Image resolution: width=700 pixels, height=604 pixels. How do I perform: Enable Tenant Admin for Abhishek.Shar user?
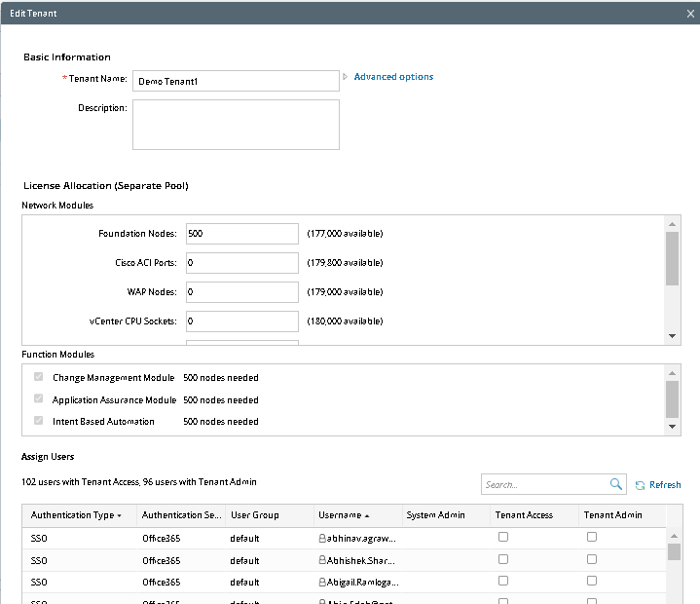[591, 559]
